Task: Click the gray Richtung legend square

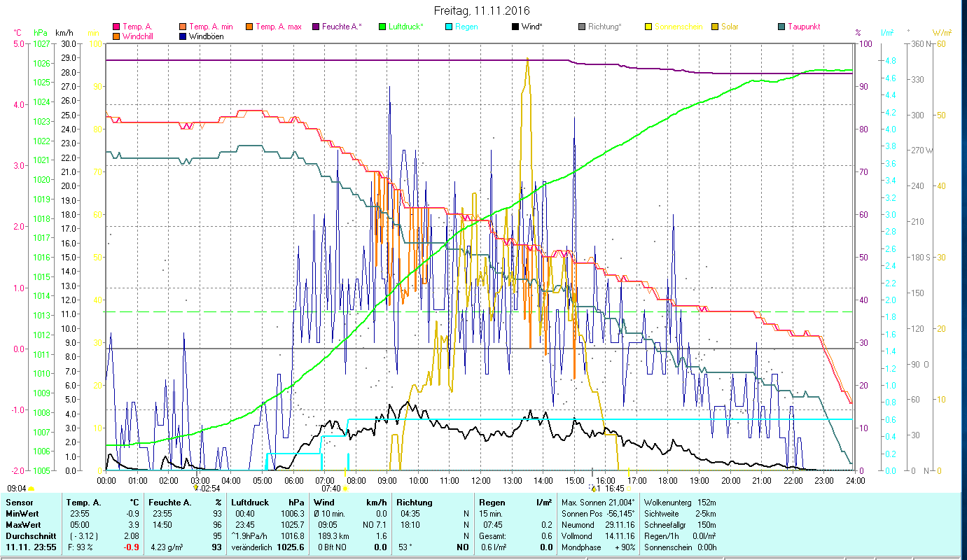Action: [582, 27]
